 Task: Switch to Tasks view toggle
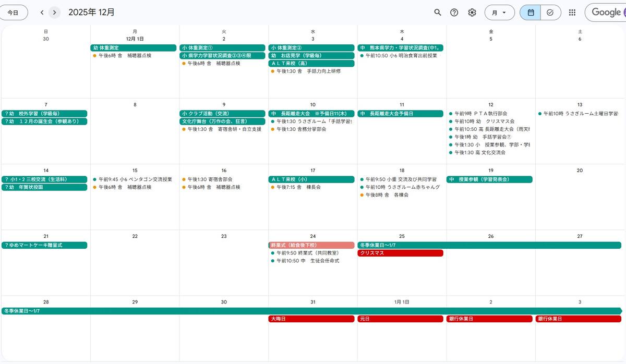pos(550,13)
